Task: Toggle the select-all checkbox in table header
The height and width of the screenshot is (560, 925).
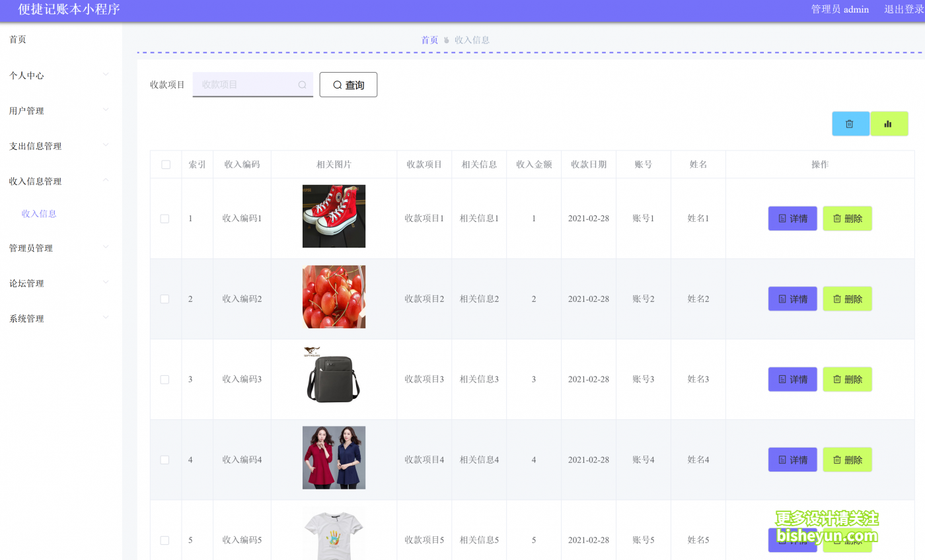Action: (166, 164)
